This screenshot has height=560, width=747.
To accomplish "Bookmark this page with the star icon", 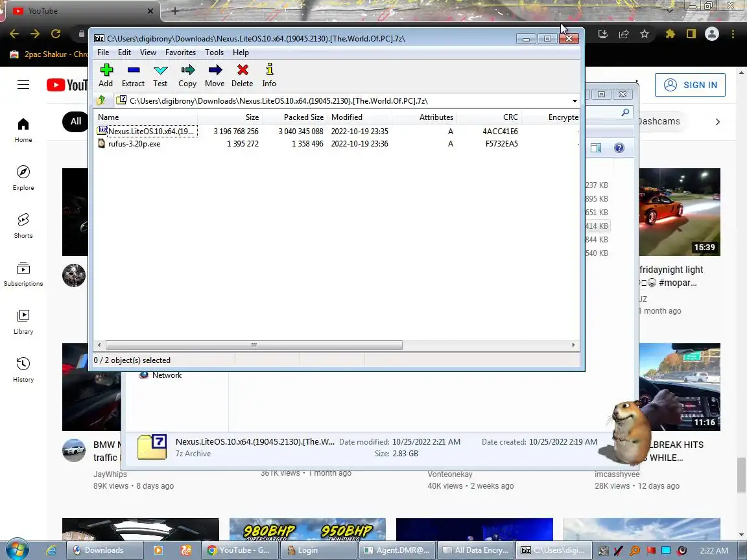I will (645, 34).
